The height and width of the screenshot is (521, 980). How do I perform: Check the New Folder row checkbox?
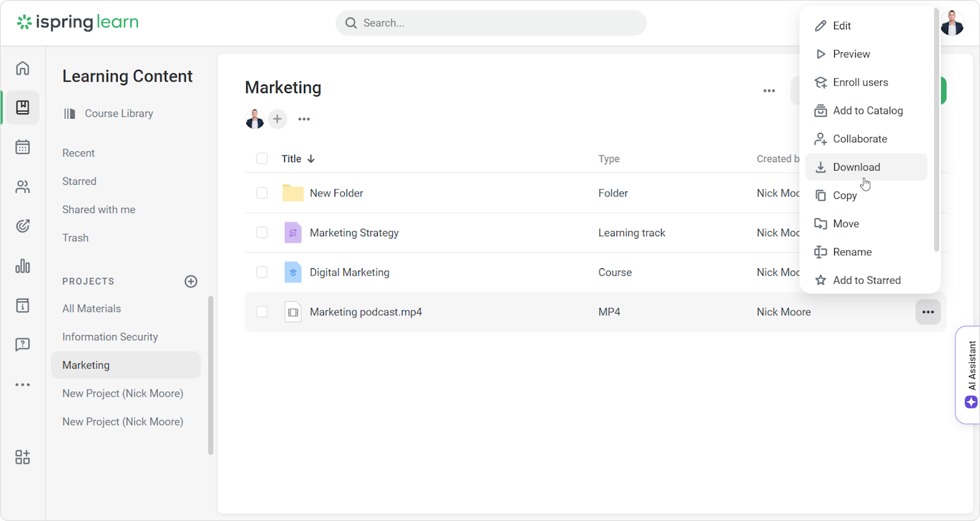click(x=262, y=193)
